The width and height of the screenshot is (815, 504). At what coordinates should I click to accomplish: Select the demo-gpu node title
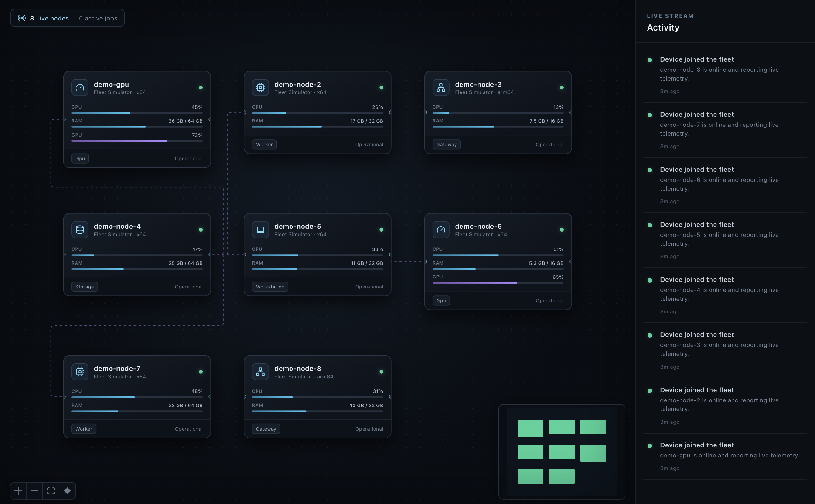pyautogui.click(x=111, y=84)
